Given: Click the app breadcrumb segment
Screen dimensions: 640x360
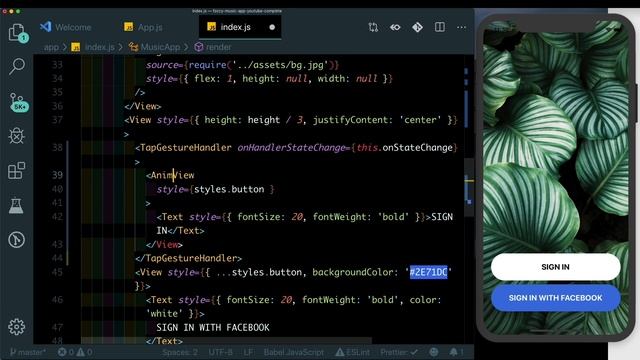Looking at the screenshot, I should pos(51,47).
